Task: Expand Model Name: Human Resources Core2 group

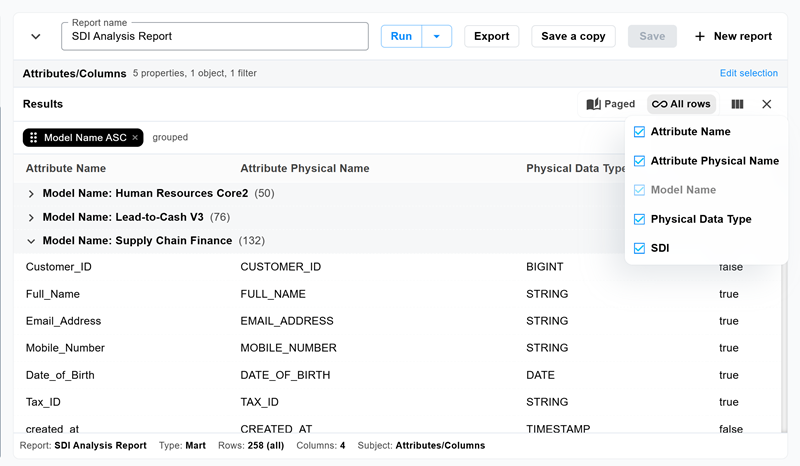Action: click(x=31, y=194)
